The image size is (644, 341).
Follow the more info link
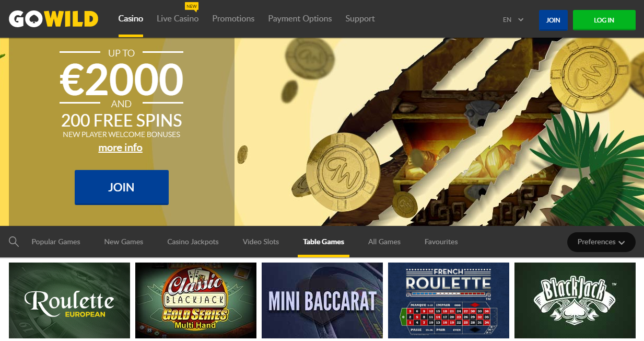(x=120, y=148)
